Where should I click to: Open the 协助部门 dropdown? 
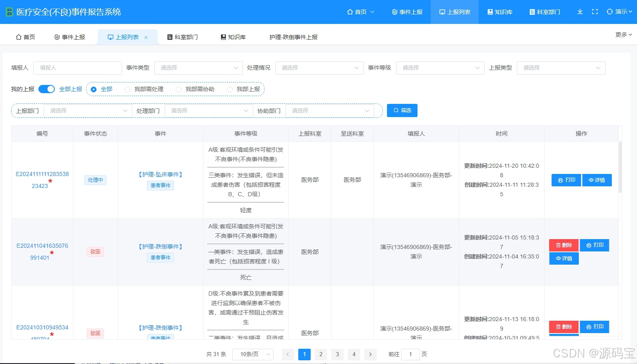pyautogui.click(x=330, y=110)
